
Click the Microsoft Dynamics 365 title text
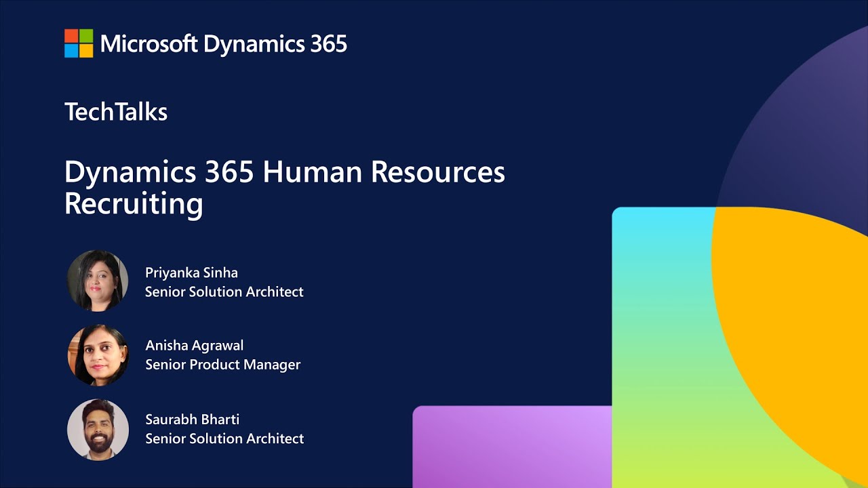[x=224, y=45]
